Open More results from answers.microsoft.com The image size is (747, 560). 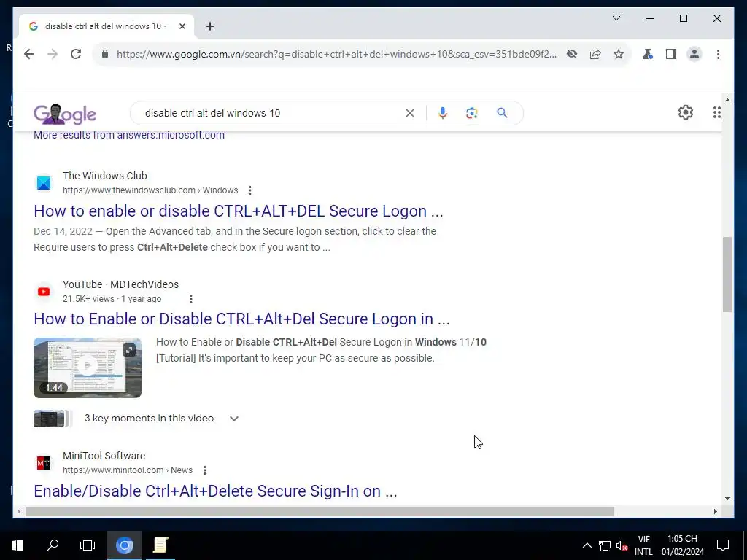click(x=129, y=135)
